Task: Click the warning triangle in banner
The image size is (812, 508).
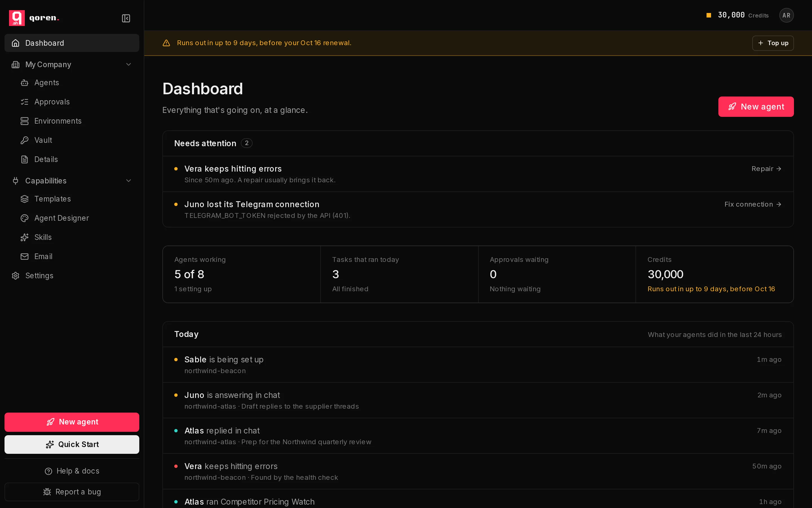Action: tap(166, 43)
